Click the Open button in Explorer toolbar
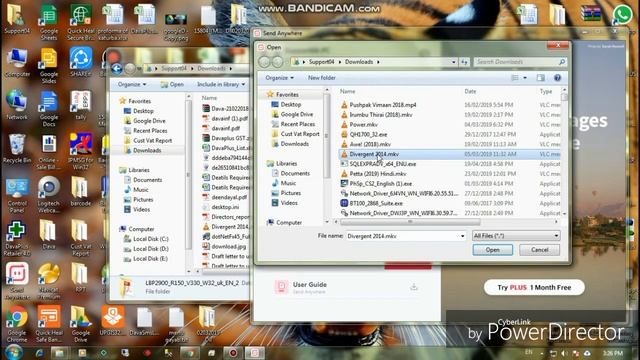640x360 pixels. pyautogui.click(x=172, y=84)
